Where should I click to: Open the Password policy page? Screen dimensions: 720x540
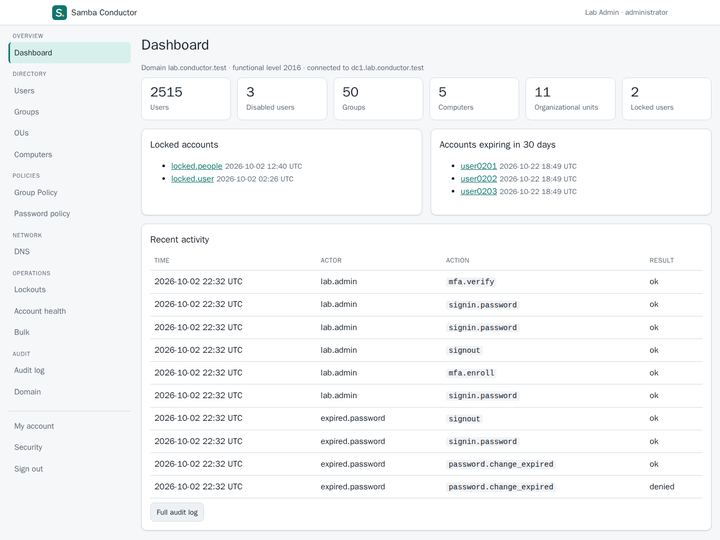click(x=42, y=214)
